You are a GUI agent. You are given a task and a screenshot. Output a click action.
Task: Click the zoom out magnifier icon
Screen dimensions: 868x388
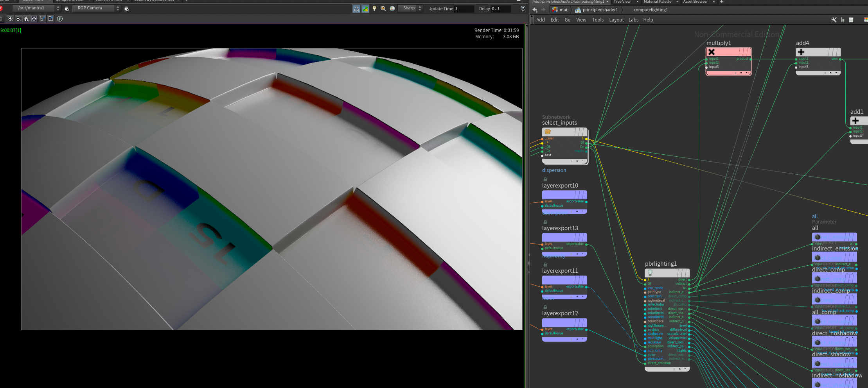pos(18,19)
